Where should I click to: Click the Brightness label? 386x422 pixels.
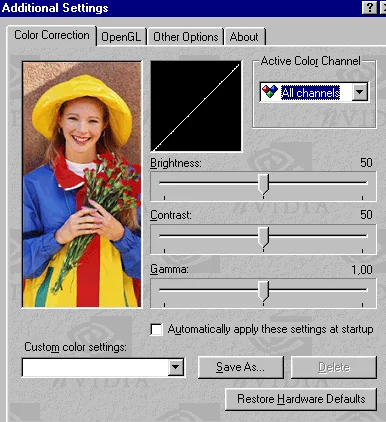tap(176, 163)
